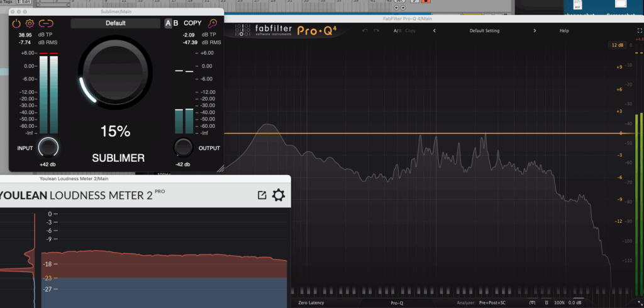This screenshot has height=308, width=644.
Task: Click the Sublimer window resize grip
Action: [x=221, y=168]
